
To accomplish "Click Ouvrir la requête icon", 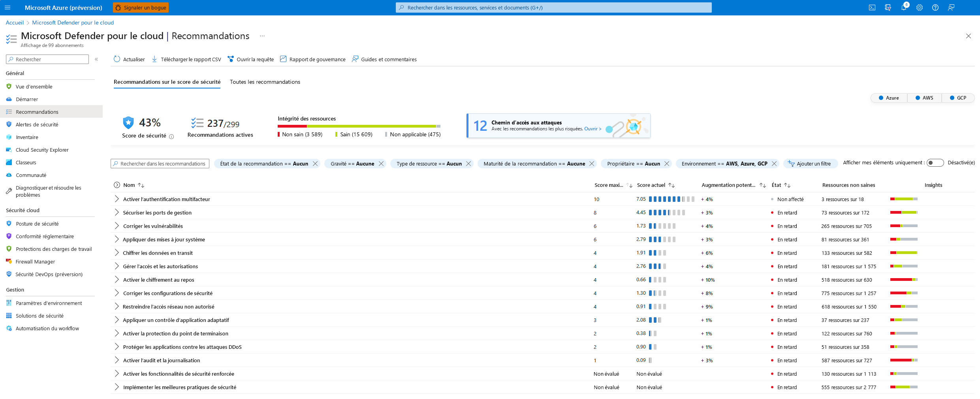I will (230, 59).
